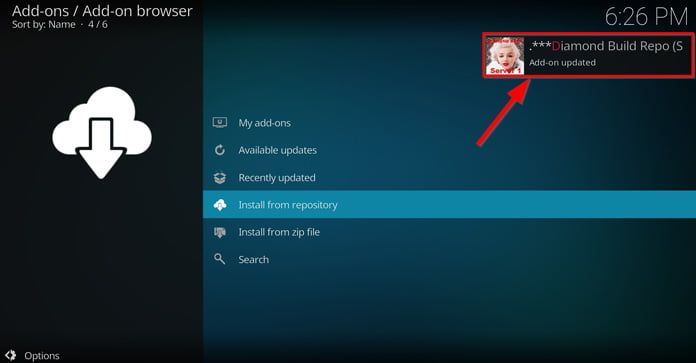Click the Add-ons / Add-on browser heading
Screen dimensions: 696x363
102,11
